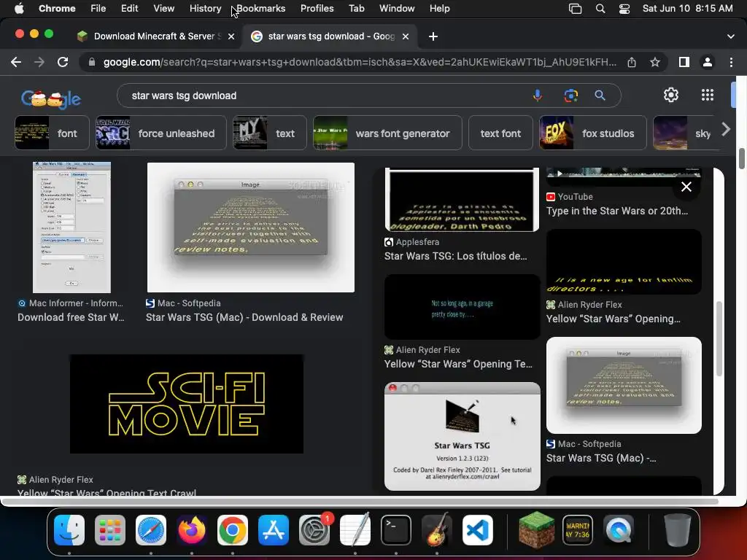The width and height of the screenshot is (747, 560).
Task: Click the magnifier search button
Action: click(x=600, y=96)
